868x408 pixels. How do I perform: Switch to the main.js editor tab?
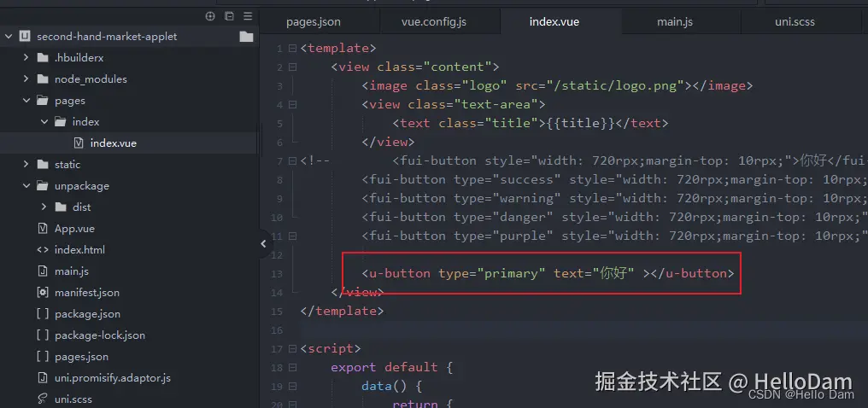pyautogui.click(x=675, y=22)
